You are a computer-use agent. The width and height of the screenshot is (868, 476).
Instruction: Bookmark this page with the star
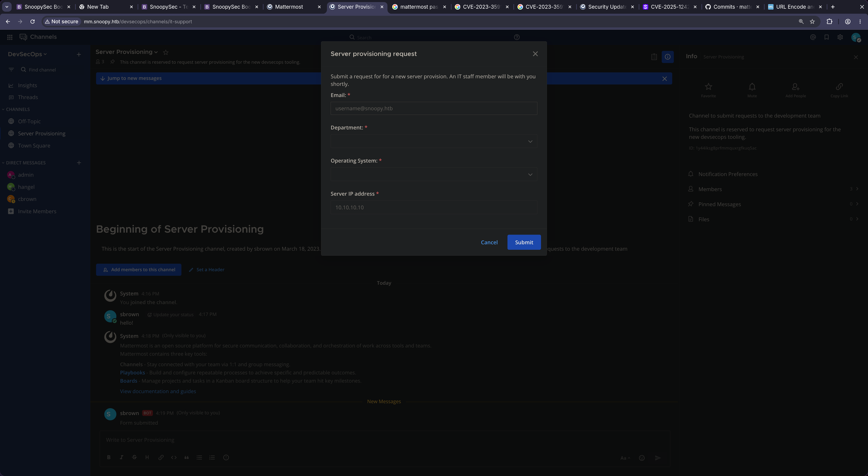tap(812, 21)
